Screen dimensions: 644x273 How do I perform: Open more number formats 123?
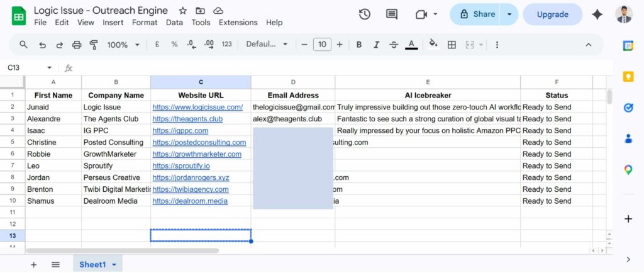tap(226, 44)
